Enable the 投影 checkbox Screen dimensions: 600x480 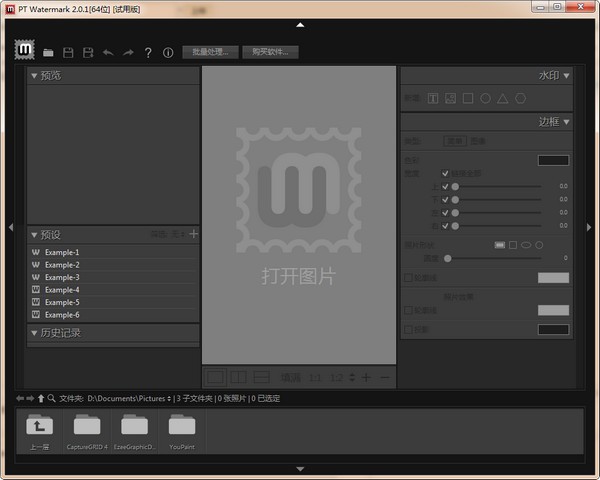pyautogui.click(x=407, y=329)
